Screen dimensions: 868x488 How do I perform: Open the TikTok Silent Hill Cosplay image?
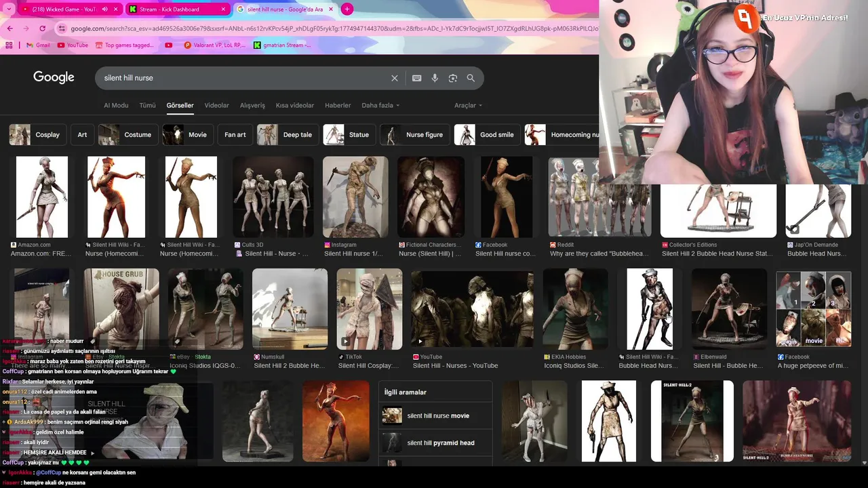(370, 309)
